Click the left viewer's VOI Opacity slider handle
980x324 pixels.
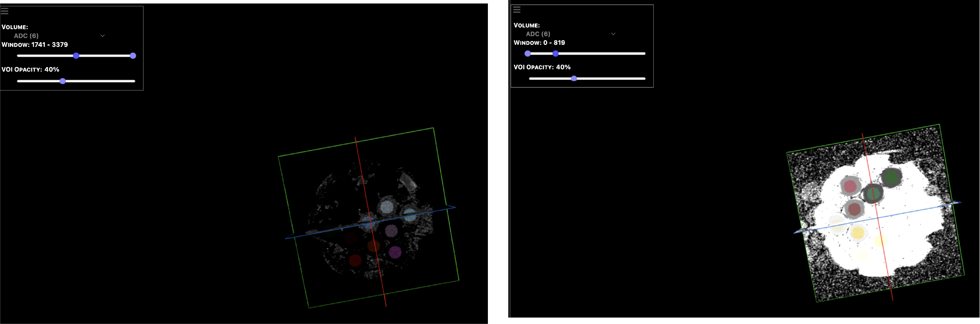62,81
